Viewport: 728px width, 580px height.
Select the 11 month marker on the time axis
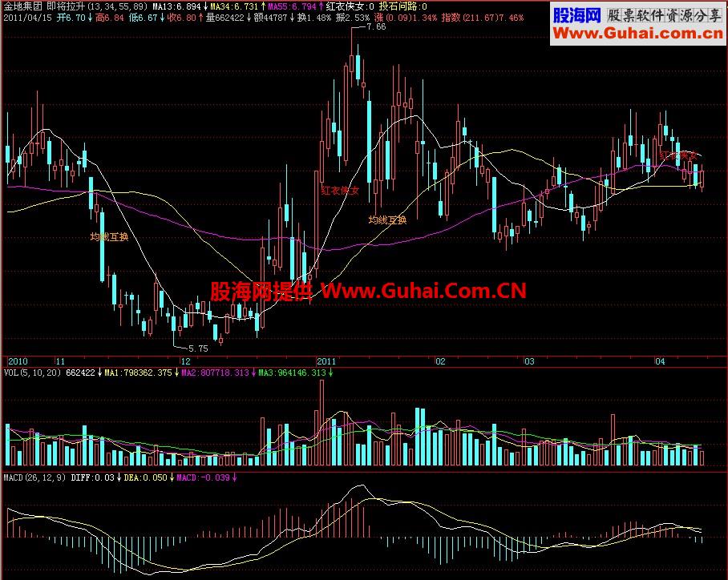coord(60,361)
